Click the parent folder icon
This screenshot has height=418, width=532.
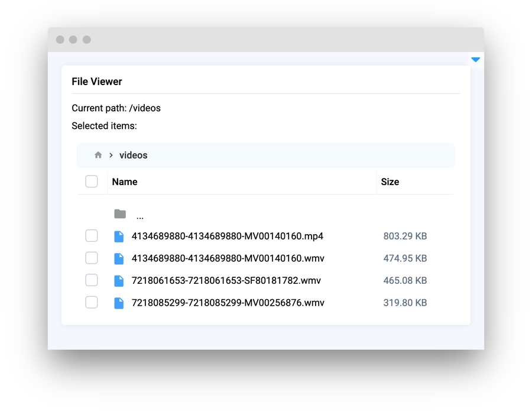[120, 214]
